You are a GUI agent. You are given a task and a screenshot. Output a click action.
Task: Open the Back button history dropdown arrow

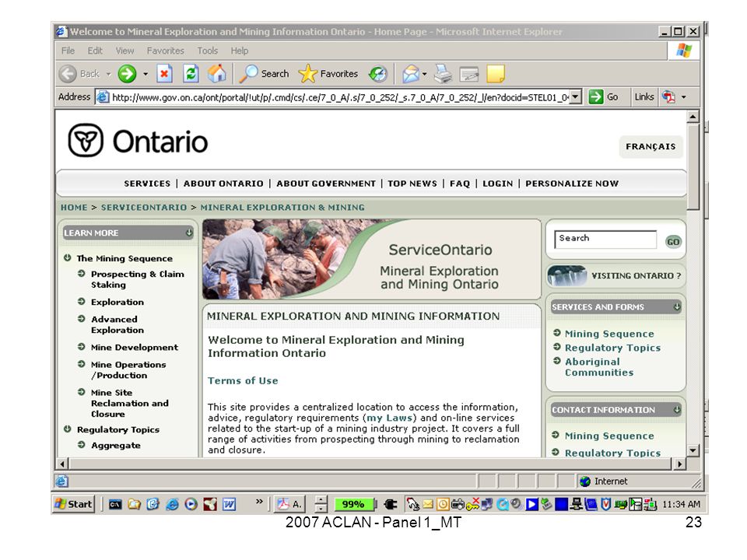coord(109,75)
